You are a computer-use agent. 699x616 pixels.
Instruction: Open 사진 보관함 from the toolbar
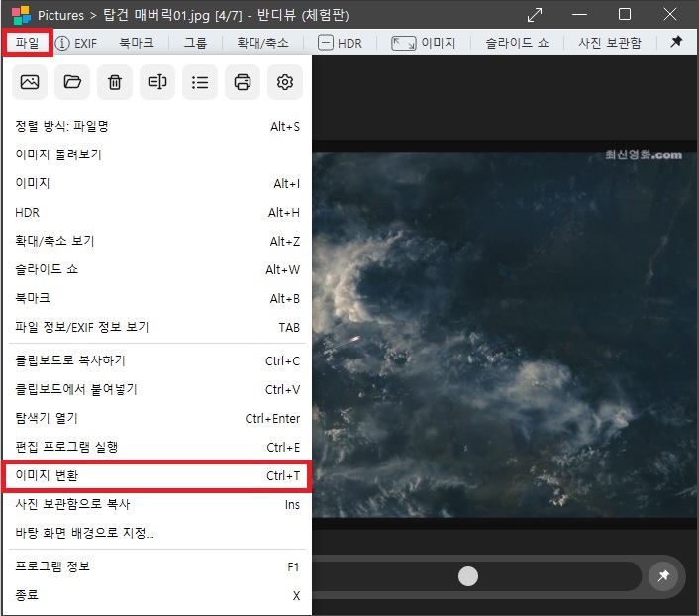609,43
